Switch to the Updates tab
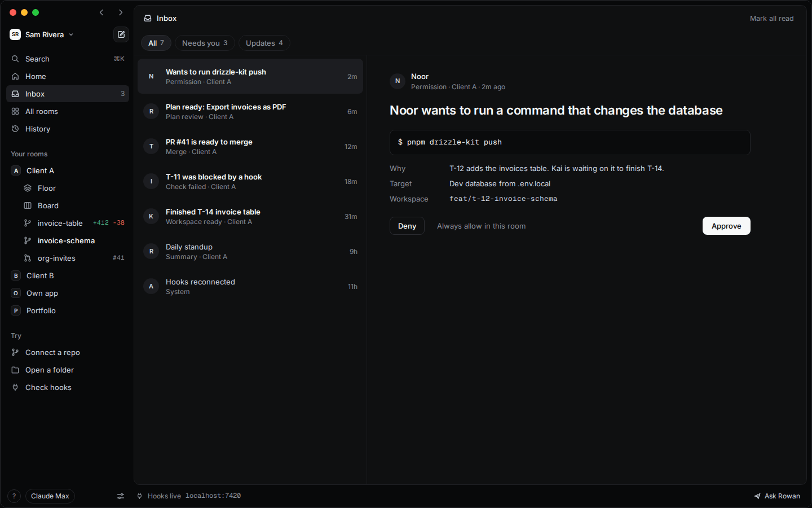This screenshot has width=812, height=508. [x=264, y=43]
